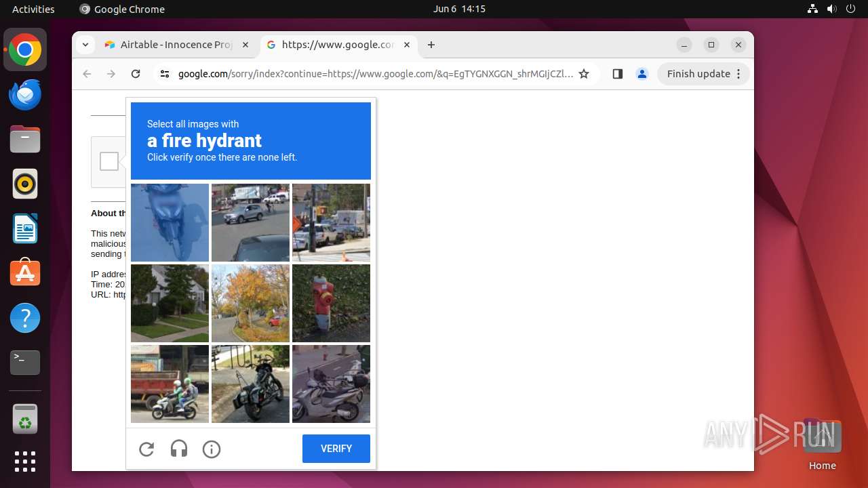Toggle the Chrome side panel
Image resolution: width=868 pixels, height=488 pixels.
[617, 74]
